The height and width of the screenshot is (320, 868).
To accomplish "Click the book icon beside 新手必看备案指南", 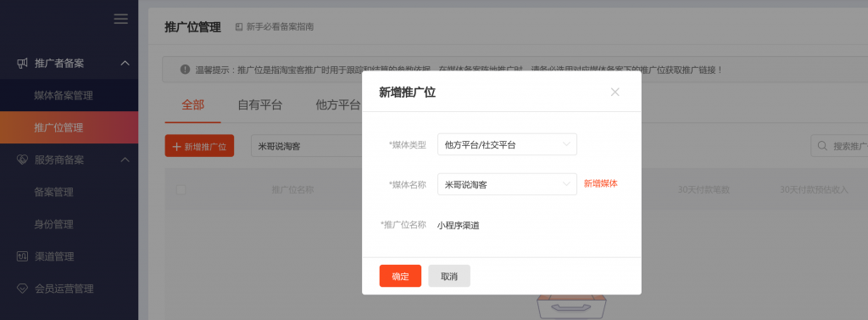I will 239,26.
